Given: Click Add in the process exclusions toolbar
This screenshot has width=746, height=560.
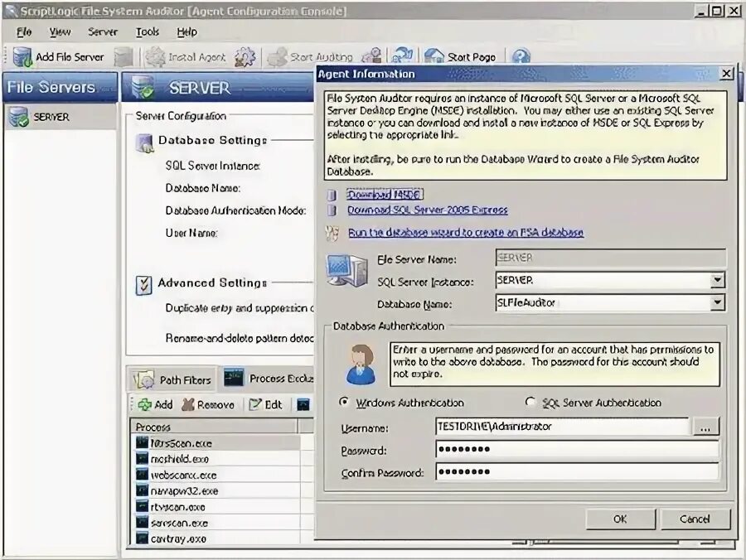Looking at the screenshot, I should [x=155, y=404].
